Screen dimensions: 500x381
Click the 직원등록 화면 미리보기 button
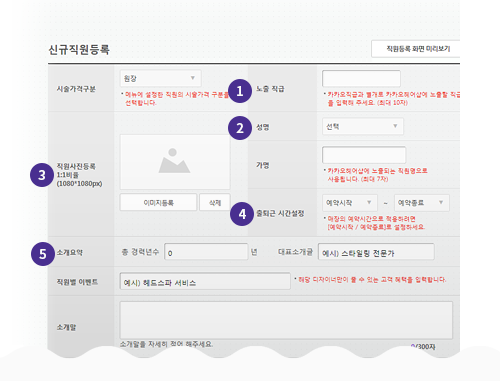click(416, 49)
